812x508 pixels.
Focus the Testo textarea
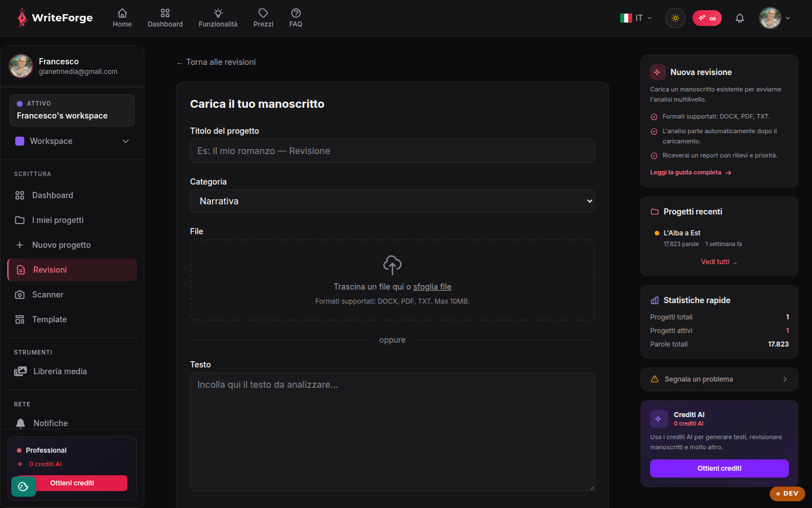click(x=392, y=432)
